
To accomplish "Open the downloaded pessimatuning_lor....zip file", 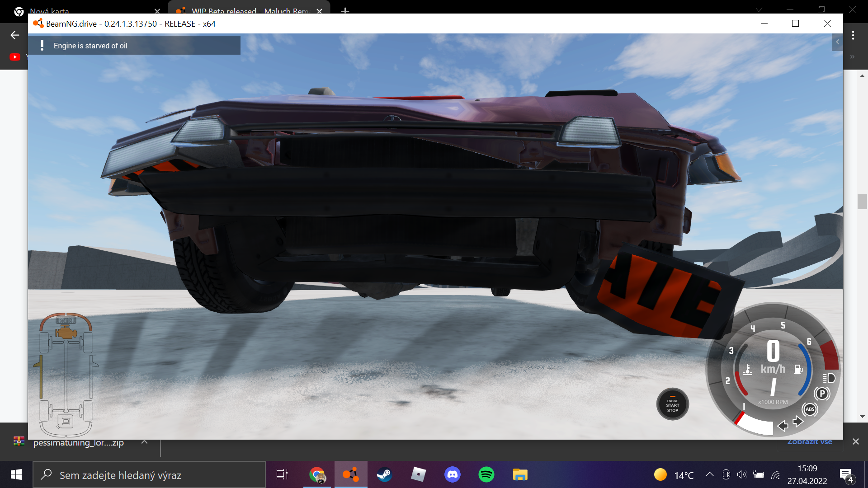I will (78, 442).
